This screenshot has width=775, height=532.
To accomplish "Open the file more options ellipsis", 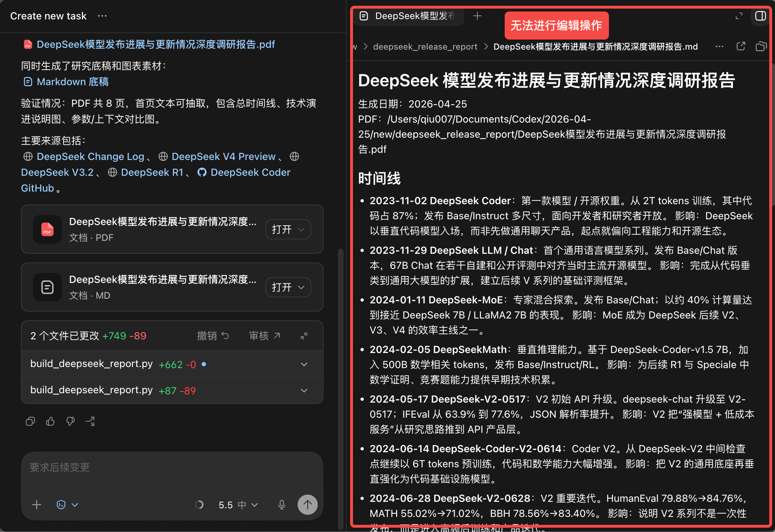I will [x=719, y=46].
